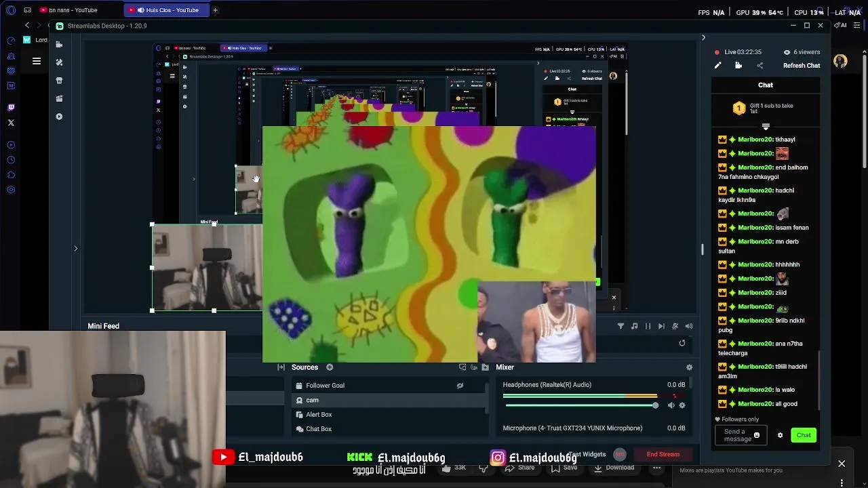This screenshot has width=868, height=488.
Task: Open the Highlighter clapperboard icon in Streamlabs sidebar
Action: [x=59, y=98]
